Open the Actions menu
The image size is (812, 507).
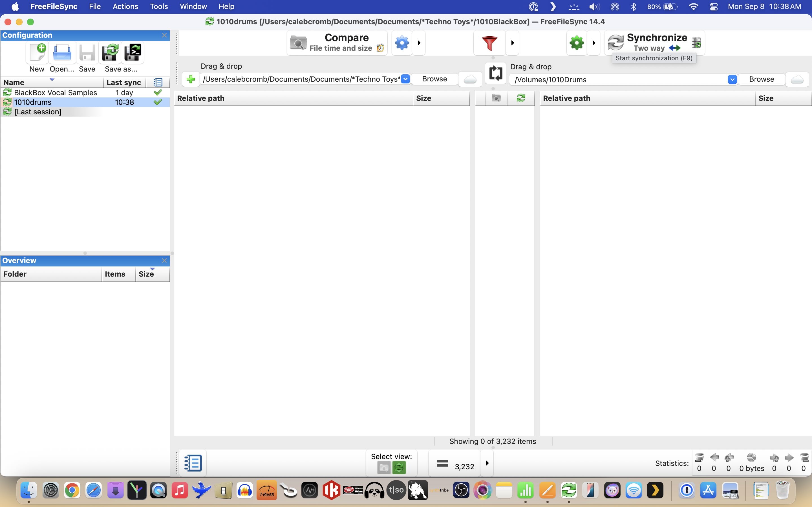125,6
